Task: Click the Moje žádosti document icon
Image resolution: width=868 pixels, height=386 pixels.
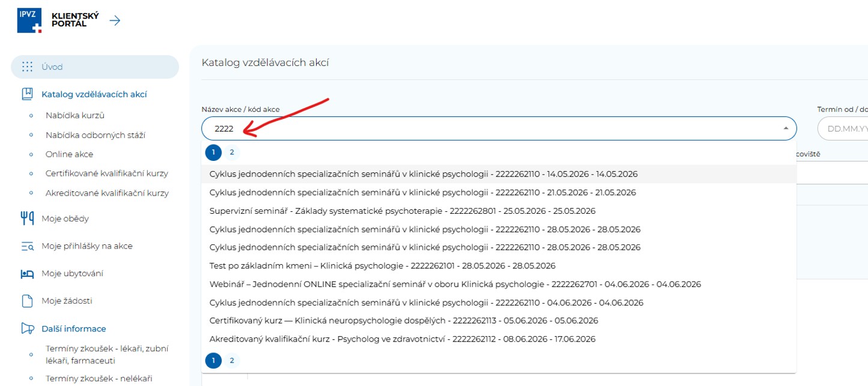Action: pos(27,301)
